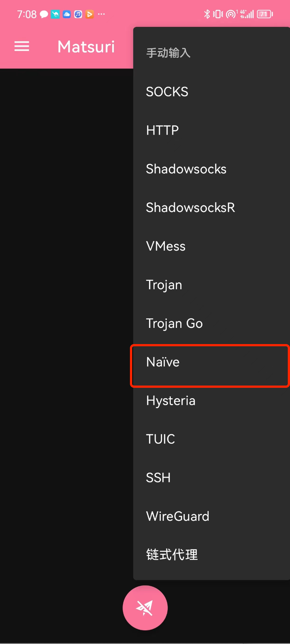Viewport: 290px width, 644px height.
Task: Open the hamburger navigation menu
Action: pyautogui.click(x=22, y=46)
